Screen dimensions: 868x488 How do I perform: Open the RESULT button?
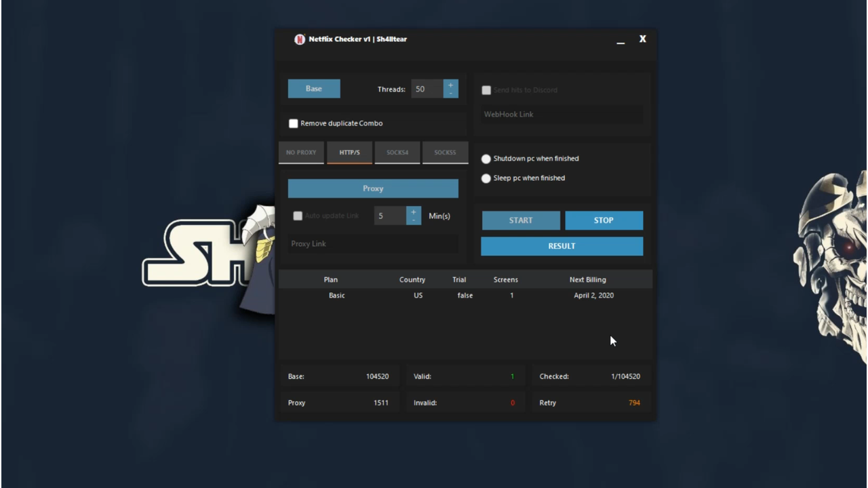(562, 246)
